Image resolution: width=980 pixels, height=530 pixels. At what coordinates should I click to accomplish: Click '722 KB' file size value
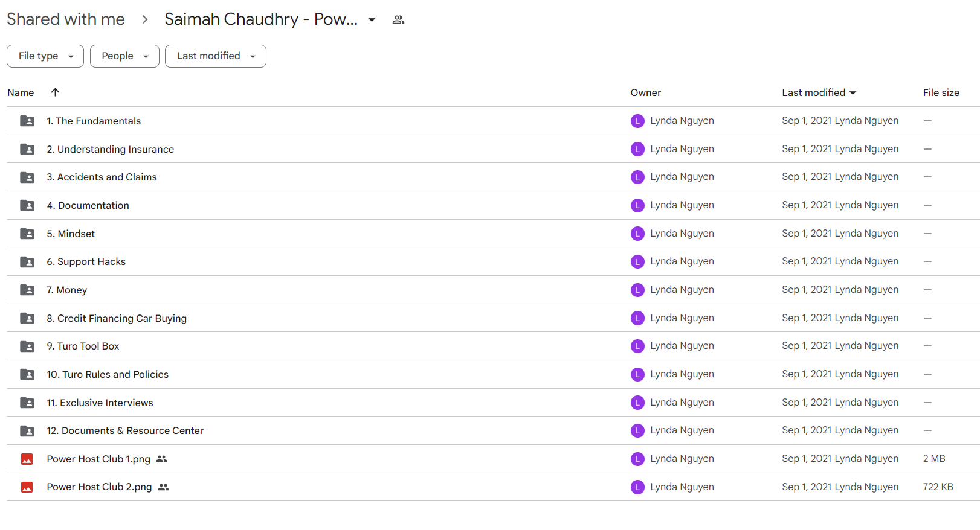(x=938, y=487)
